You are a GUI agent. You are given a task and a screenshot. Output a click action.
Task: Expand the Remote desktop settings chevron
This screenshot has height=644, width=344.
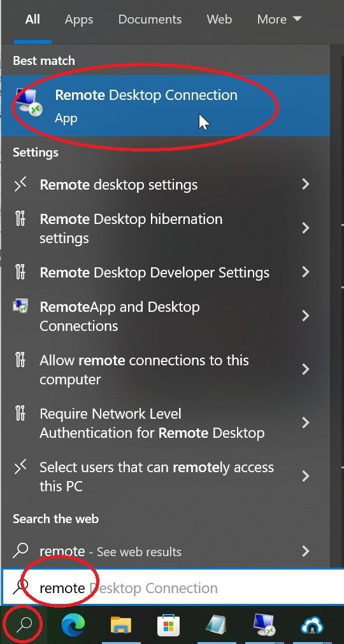305,184
